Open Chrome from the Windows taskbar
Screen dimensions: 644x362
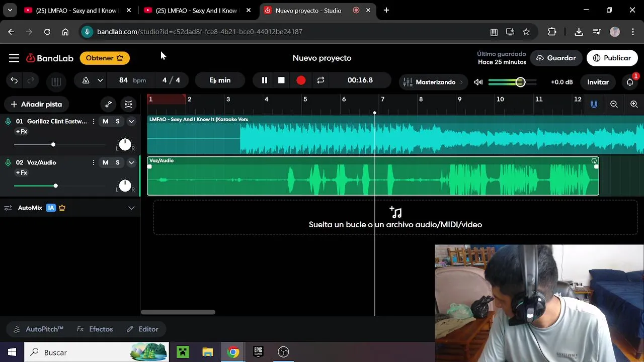(x=233, y=352)
